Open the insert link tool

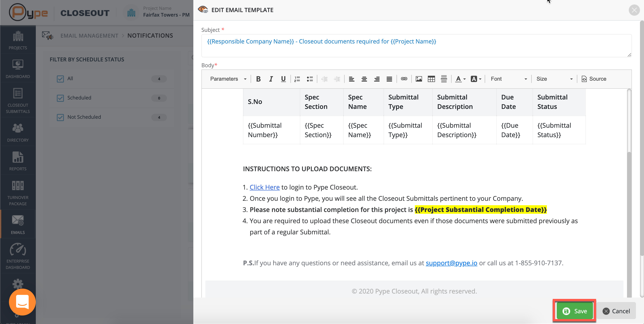pyautogui.click(x=404, y=79)
